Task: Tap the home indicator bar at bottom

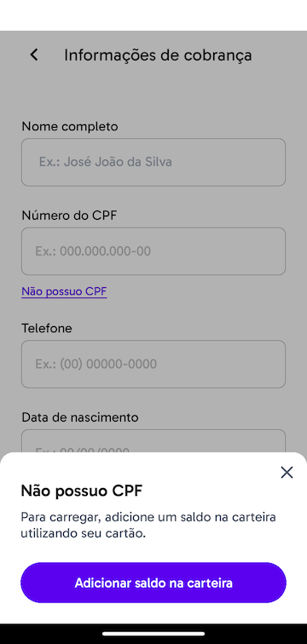Action: 153,634
